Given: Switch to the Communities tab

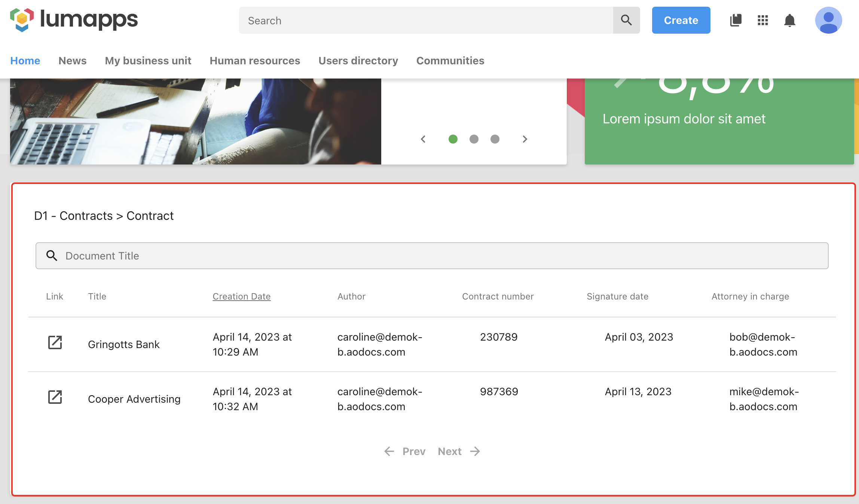Looking at the screenshot, I should 450,61.
